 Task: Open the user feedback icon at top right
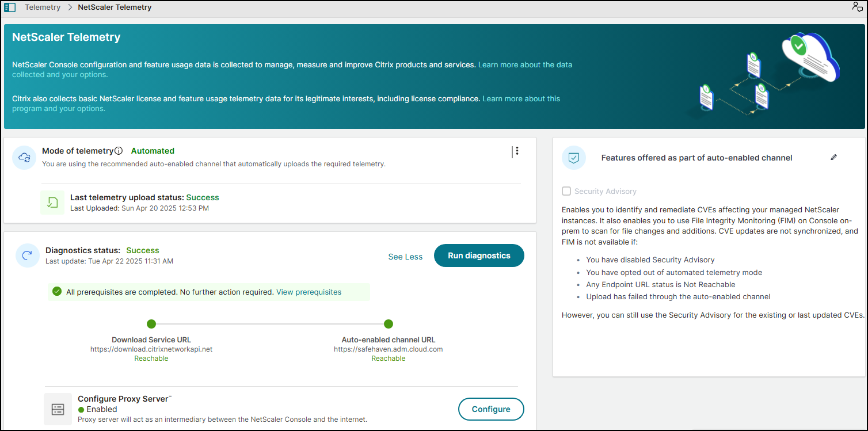coord(857,7)
